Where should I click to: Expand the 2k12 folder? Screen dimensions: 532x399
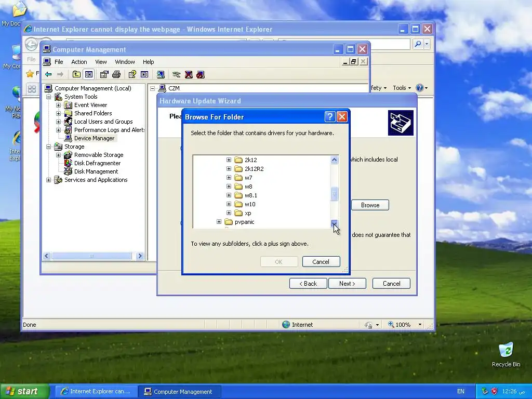pos(229,160)
